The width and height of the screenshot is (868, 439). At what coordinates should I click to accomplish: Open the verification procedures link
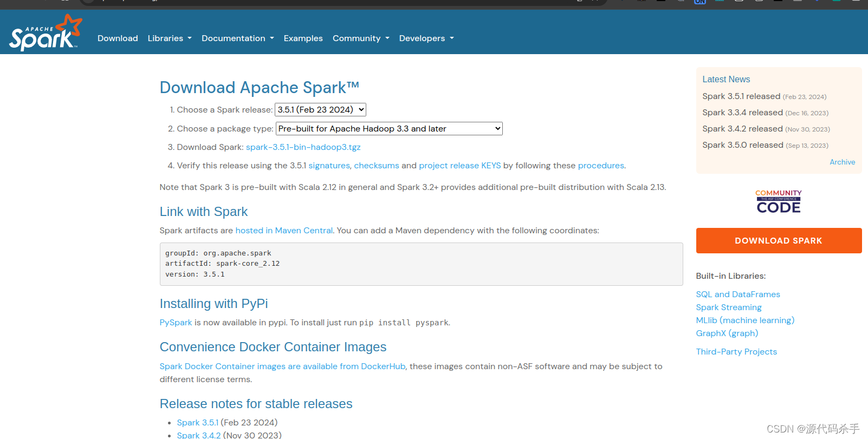click(601, 166)
